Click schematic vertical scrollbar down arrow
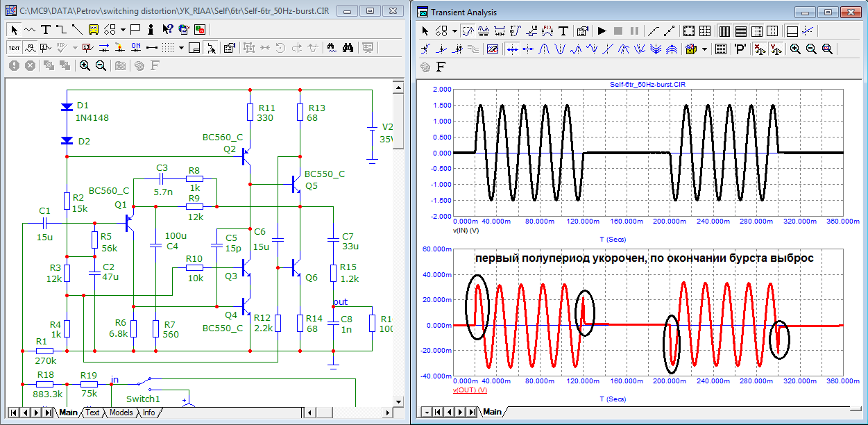The width and height of the screenshot is (868, 425). pyautogui.click(x=398, y=401)
